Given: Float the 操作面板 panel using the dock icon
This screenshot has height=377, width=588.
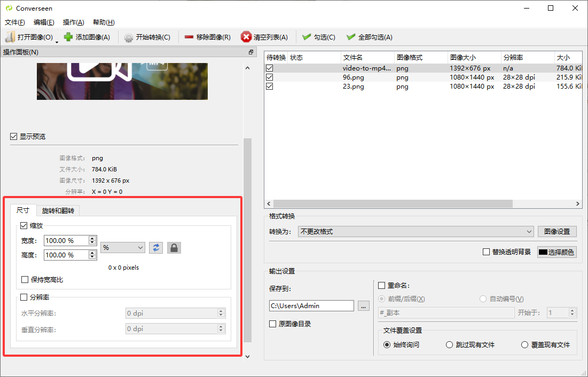Looking at the screenshot, I should [x=251, y=52].
